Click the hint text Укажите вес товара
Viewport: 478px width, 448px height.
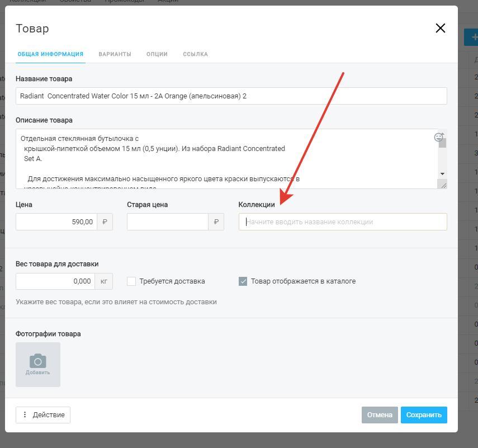(x=116, y=302)
